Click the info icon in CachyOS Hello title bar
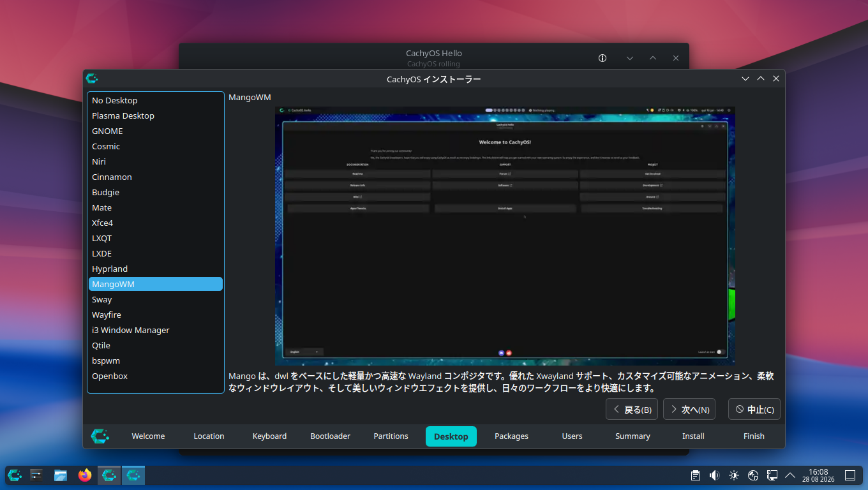 click(x=602, y=58)
